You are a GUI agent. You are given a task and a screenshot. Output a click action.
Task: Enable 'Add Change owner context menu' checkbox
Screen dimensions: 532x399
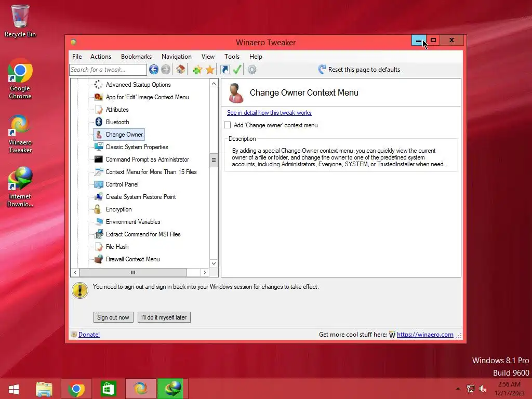[228, 125]
